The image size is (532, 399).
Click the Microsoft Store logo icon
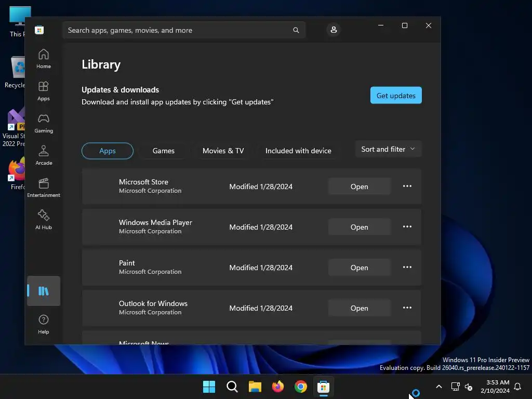point(39,30)
